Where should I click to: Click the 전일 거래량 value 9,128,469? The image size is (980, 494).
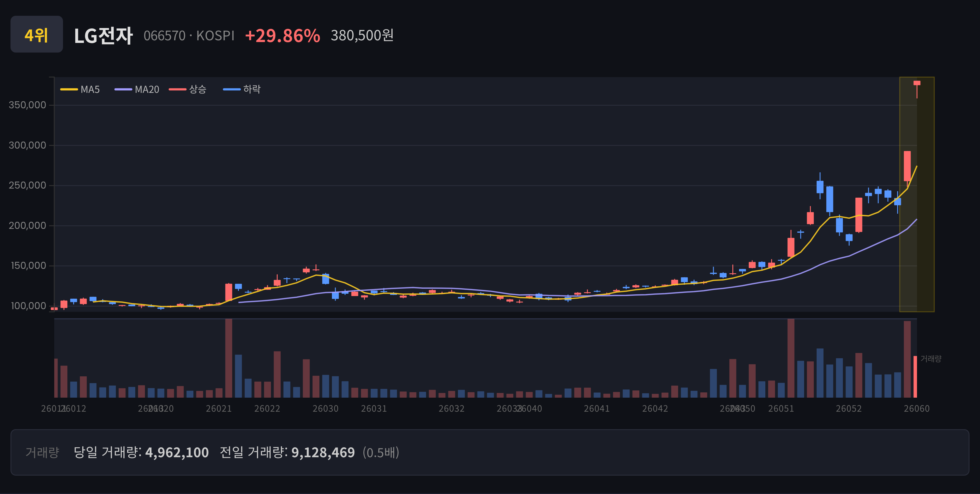323,453
